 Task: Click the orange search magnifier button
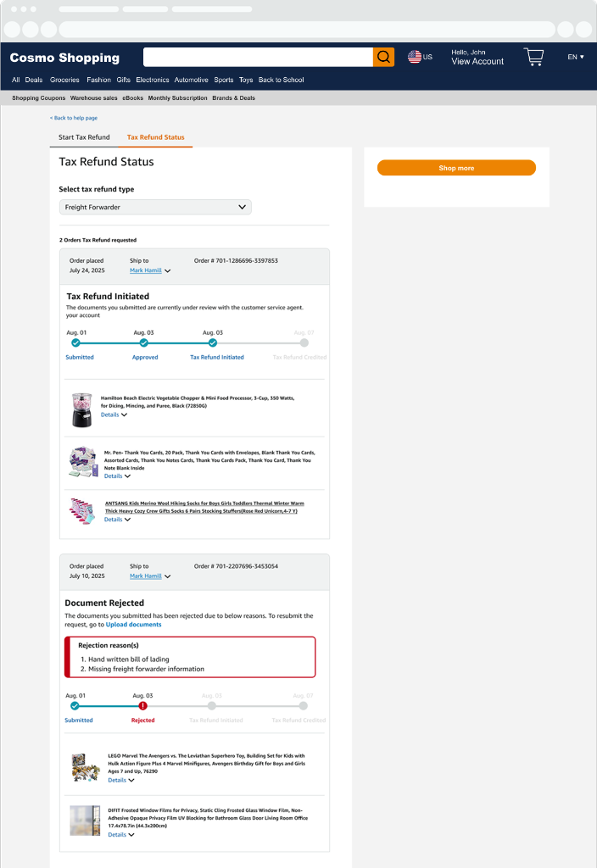383,57
